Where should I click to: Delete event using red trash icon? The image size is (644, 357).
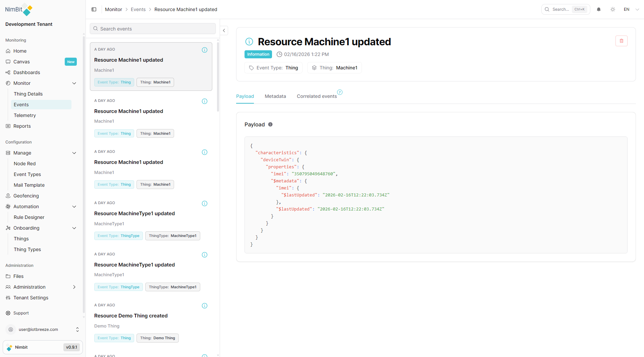[621, 41]
